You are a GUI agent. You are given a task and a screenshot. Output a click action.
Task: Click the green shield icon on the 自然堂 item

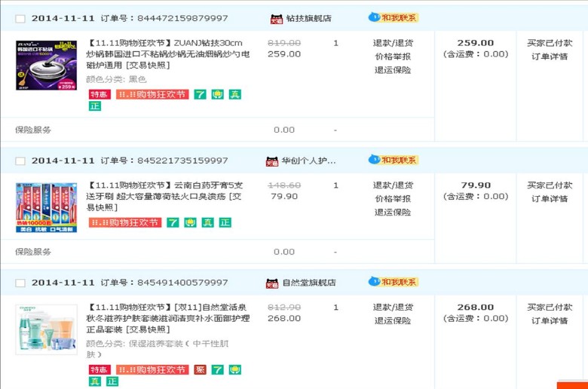pyautogui.click(x=235, y=369)
